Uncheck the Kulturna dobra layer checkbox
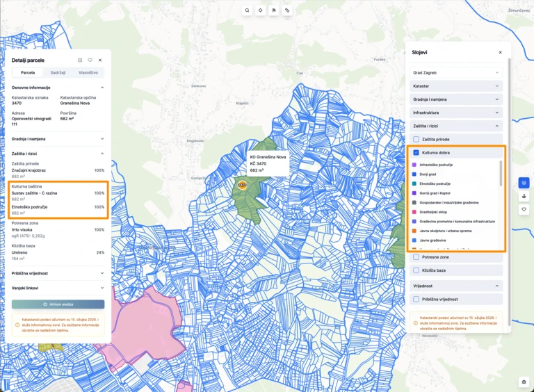The height and width of the screenshot is (392, 534). coord(416,152)
